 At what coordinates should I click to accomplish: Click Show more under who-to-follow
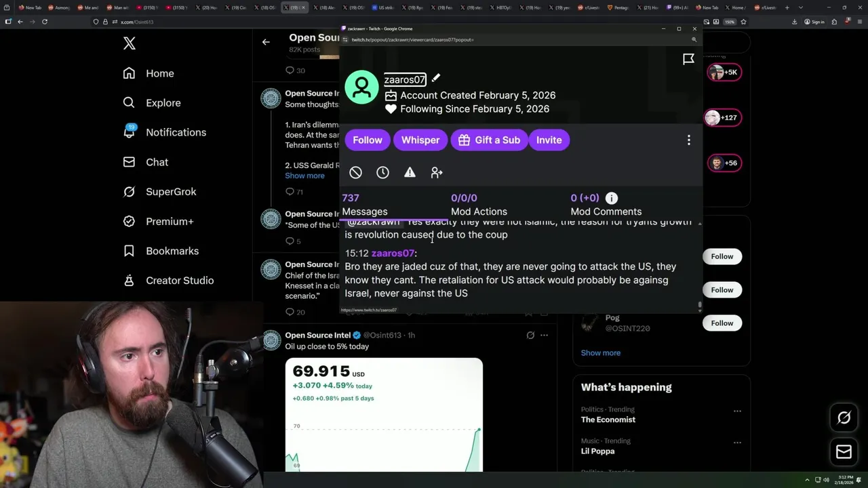(600, 352)
